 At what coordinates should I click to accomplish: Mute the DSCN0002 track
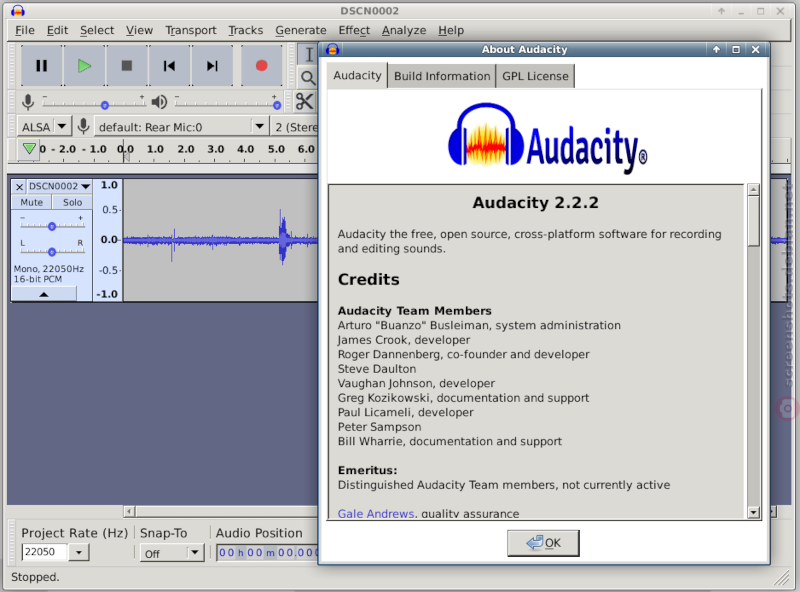32,203
